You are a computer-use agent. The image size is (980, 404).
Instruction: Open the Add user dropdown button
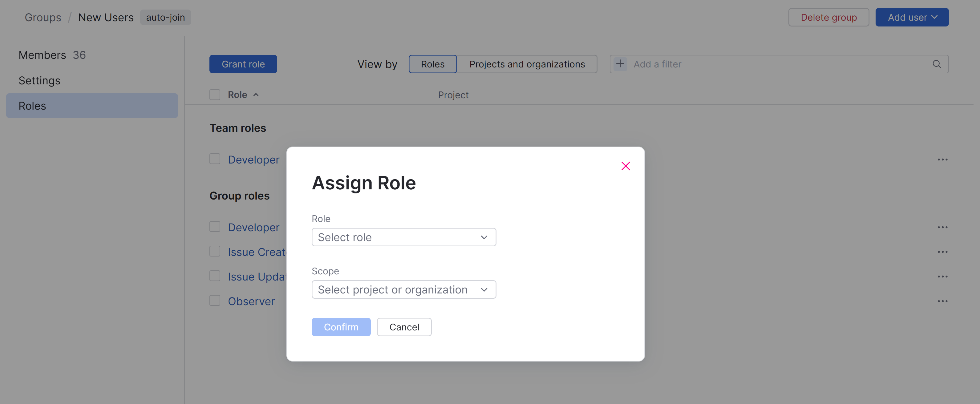tap(912, 18)
